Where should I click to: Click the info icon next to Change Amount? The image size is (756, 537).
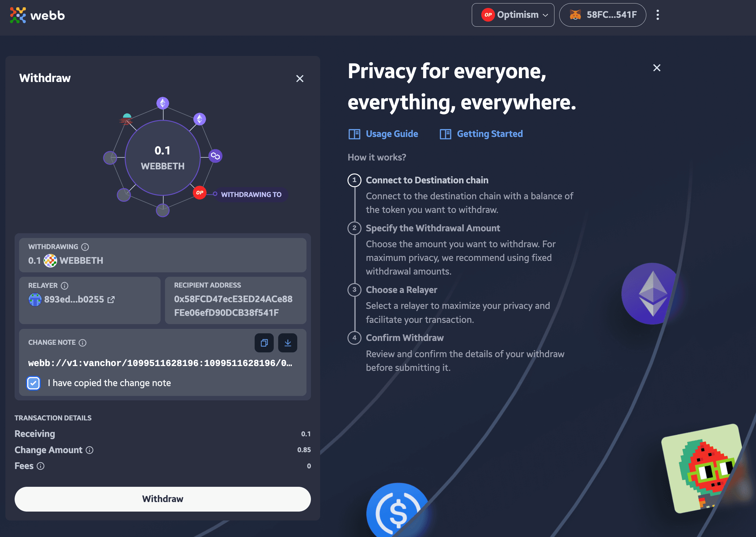pyautogui.click(x=90, y=450)
